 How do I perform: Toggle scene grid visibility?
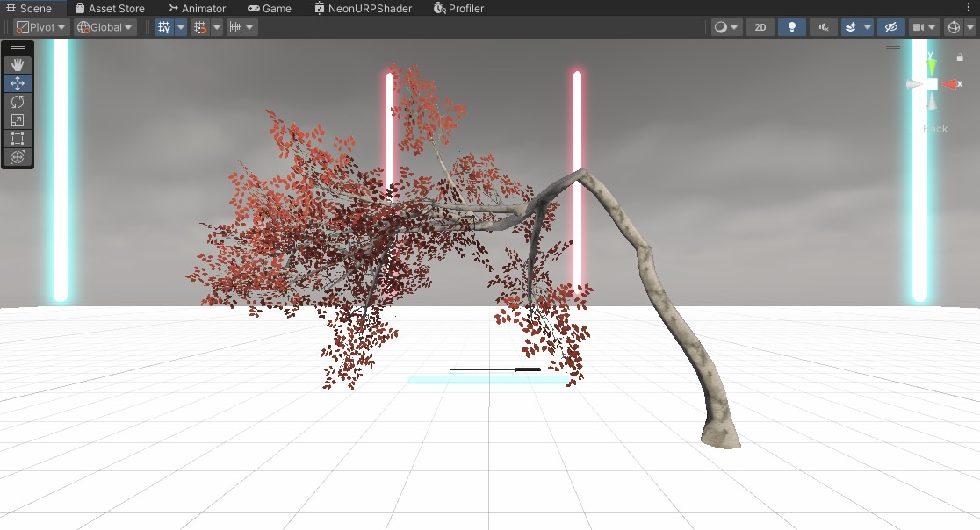(x=163, y=27)
